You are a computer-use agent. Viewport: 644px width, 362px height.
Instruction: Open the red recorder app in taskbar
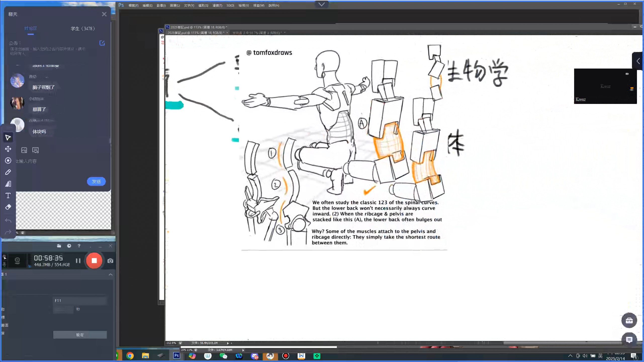click(286, 356)
